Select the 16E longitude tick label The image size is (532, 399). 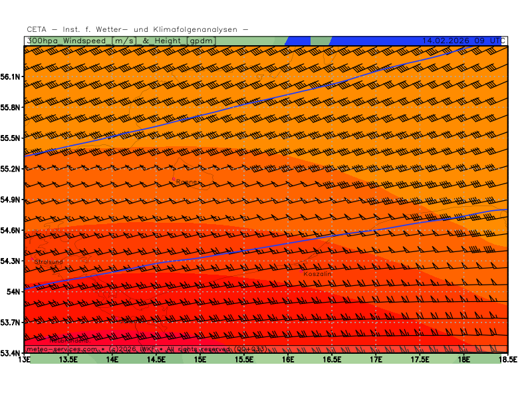click(288, 359)
